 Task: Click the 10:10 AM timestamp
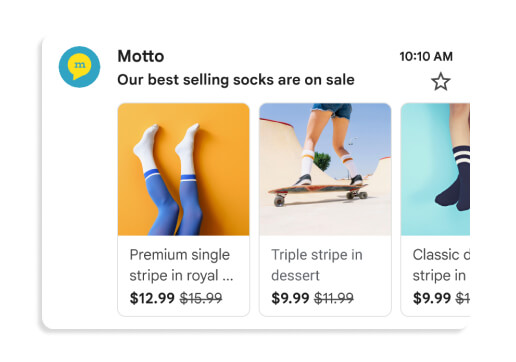(x=426, y=56)
